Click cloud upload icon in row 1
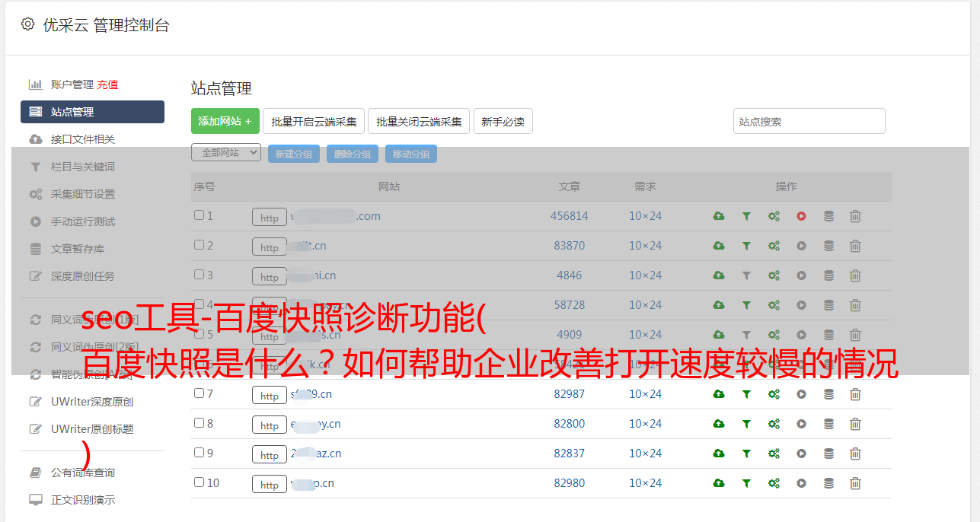The width and height of the screenshot is (980, 522). (718, 216)
